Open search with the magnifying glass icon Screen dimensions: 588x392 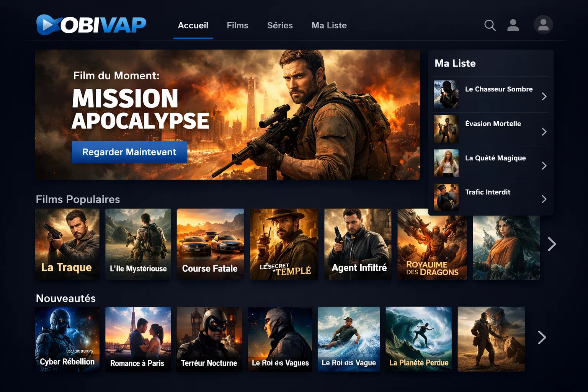click(490, 25)
